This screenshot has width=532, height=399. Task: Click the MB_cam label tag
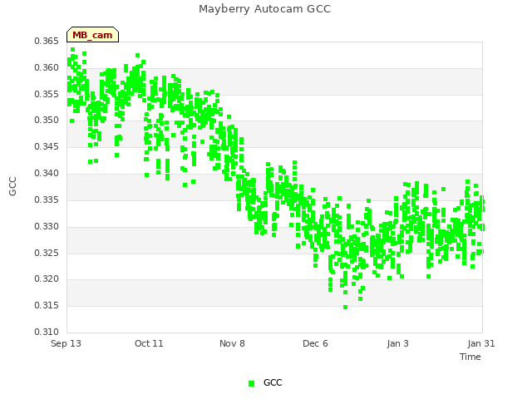click(x=92, y=35)
